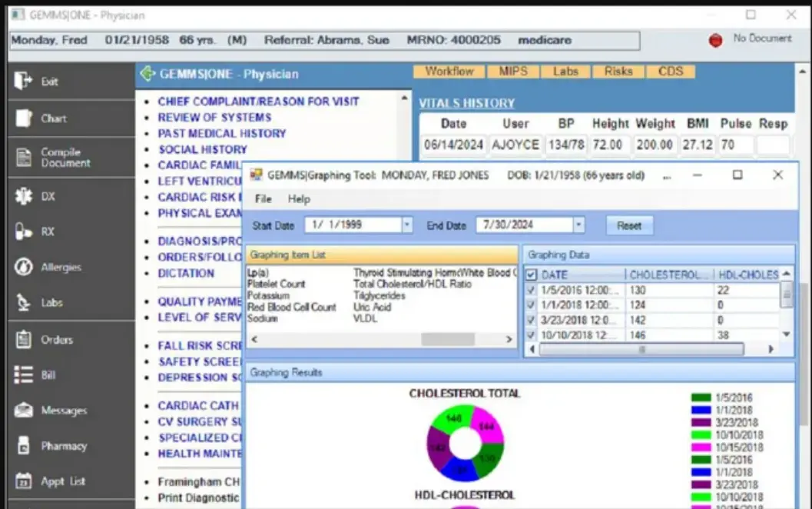Switch to the Labs tab at top

[x=565, y=71]
